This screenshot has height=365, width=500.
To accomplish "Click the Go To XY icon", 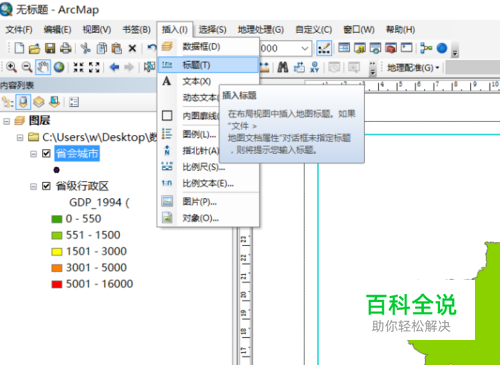I will pos(314,67).
